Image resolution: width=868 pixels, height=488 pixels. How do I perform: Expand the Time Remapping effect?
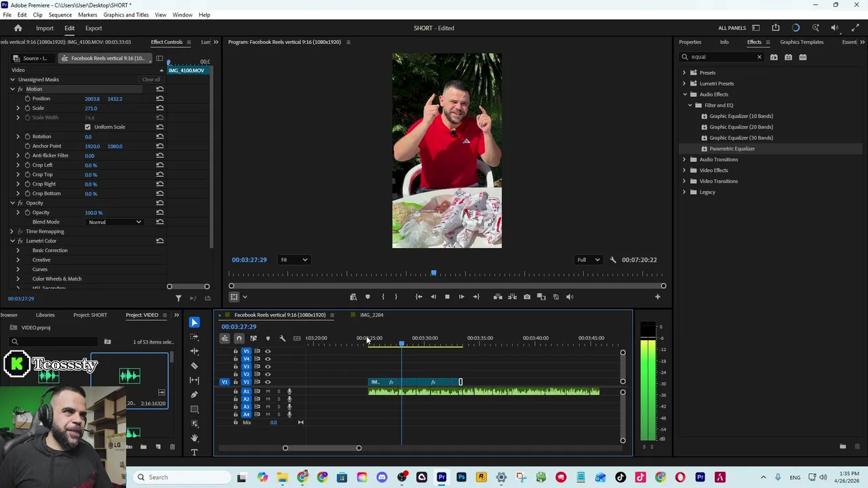pos(12,231)
